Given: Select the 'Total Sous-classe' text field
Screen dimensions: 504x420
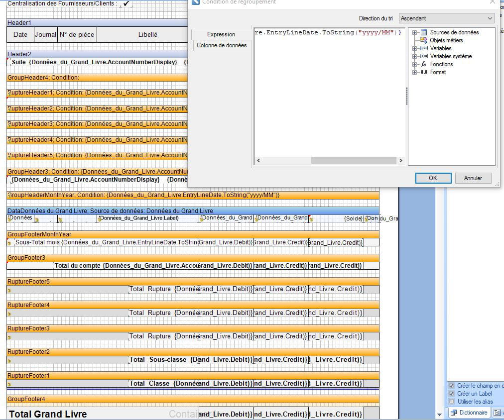Looking at the screenshot, I should (164, 360).
